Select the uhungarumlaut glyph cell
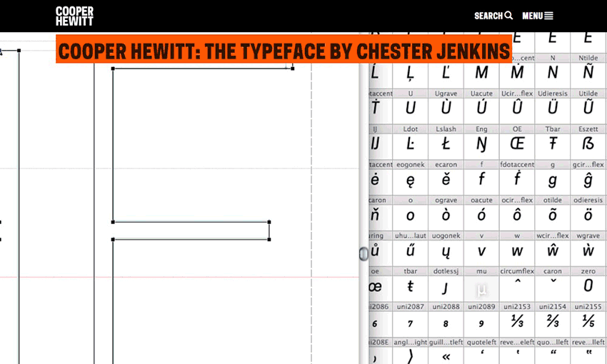This screenshot has width=607, height=364. 411,250
